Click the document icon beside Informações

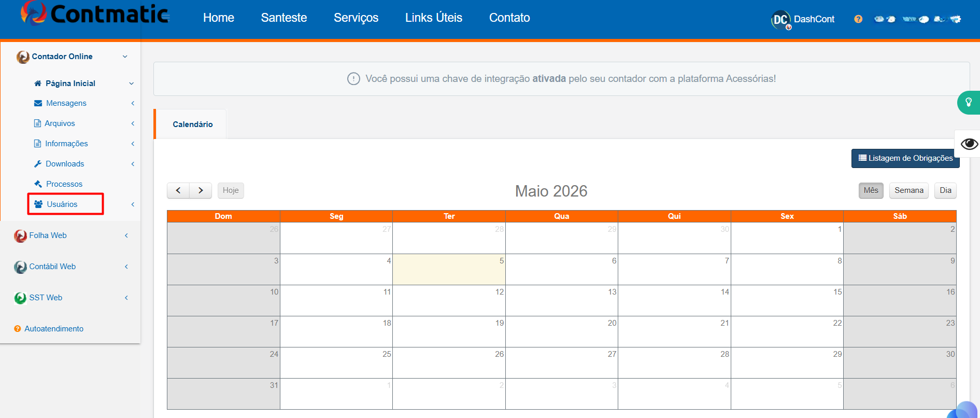click(37, 144)
